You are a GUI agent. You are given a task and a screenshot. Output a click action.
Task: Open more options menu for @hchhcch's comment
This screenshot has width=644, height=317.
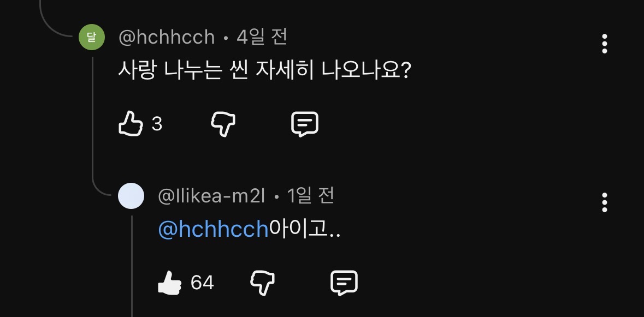click(x=604, y=44)
